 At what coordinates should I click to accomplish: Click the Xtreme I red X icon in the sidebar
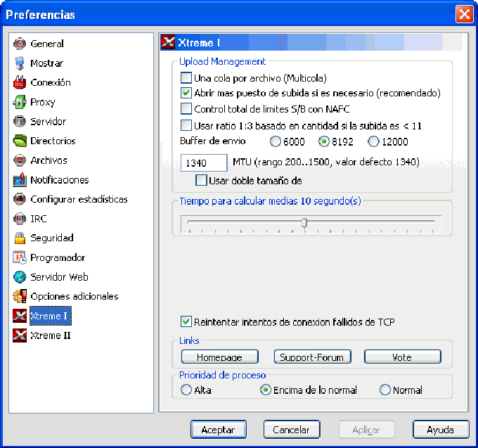[20, 316]
